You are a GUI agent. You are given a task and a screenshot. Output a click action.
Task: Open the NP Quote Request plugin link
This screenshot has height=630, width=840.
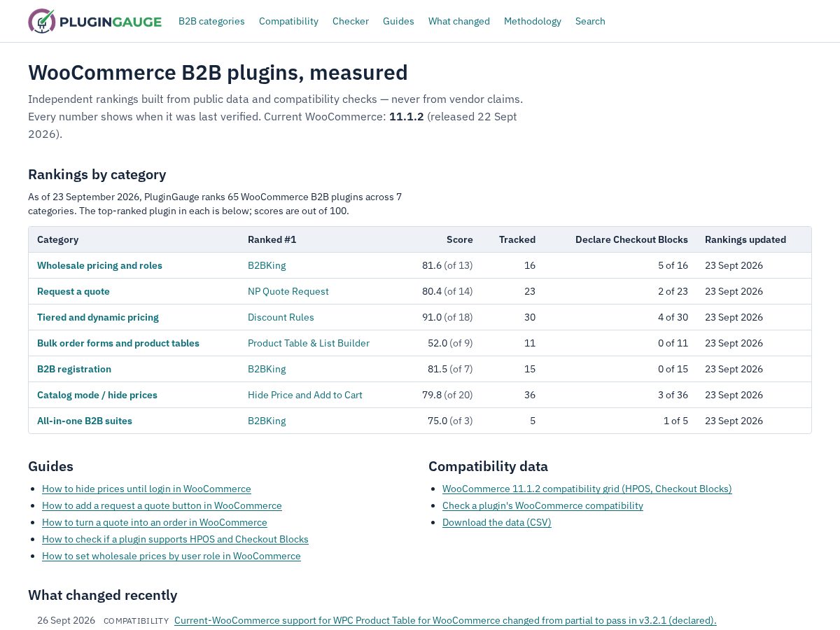pyautogui.click(x=288, y=291)
